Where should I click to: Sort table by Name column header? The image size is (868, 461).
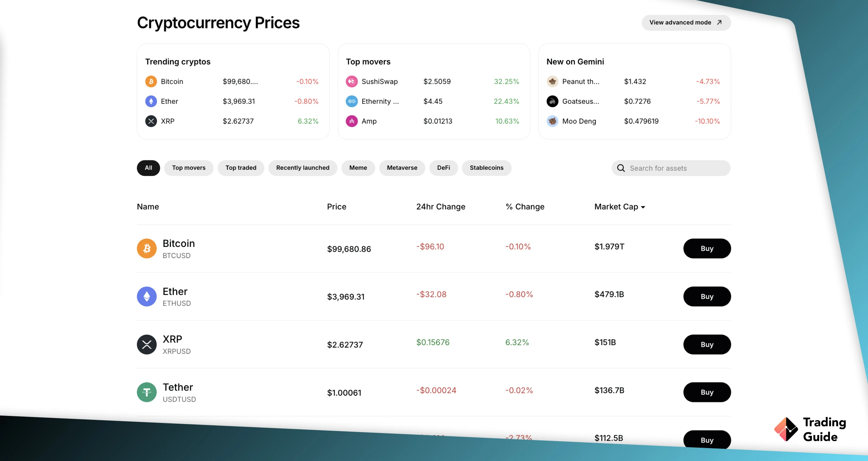148,207
